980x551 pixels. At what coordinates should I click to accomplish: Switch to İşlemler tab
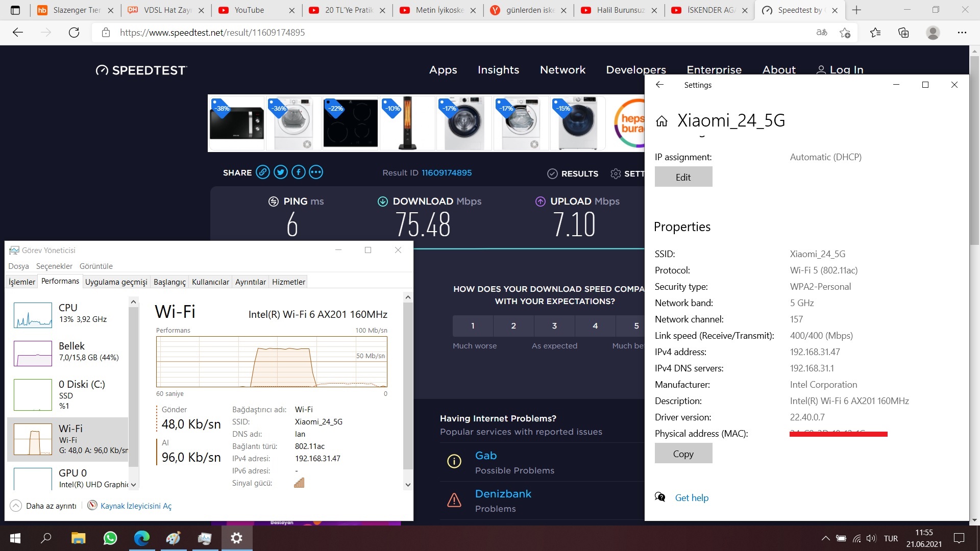[x=22, y=282]
